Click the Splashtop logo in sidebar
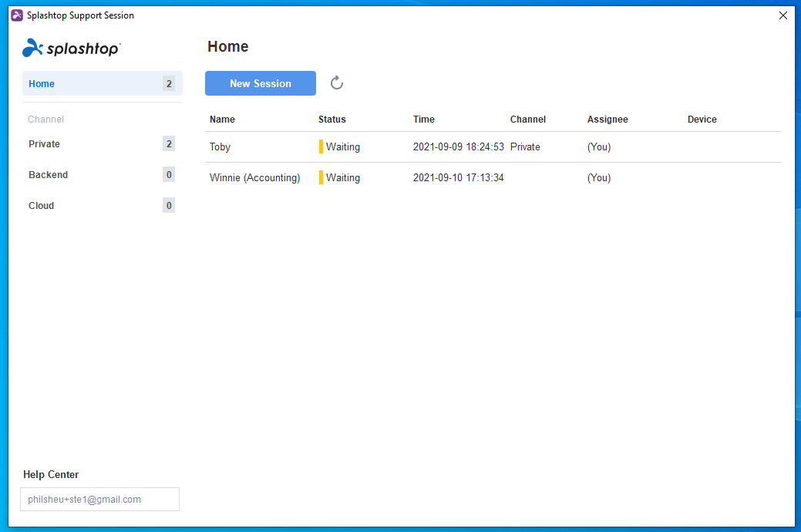This screenshot has height=532, width=801. tap(72, 48)
